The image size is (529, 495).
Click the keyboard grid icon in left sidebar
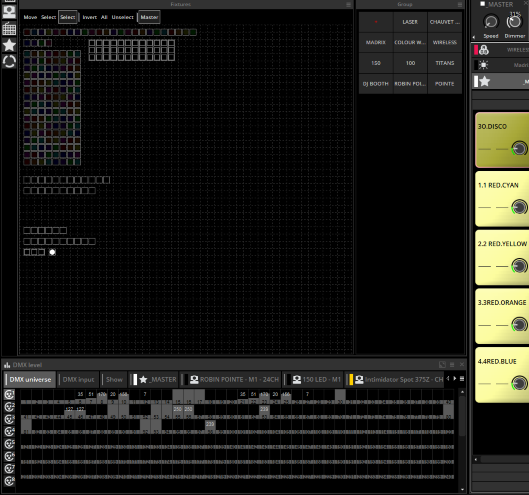coord(9,29)
